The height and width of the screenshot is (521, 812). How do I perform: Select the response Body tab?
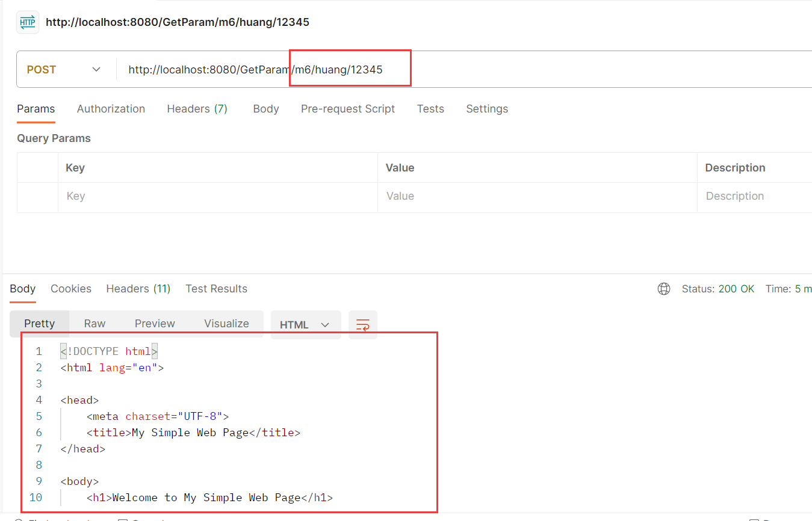coord(23,289)
